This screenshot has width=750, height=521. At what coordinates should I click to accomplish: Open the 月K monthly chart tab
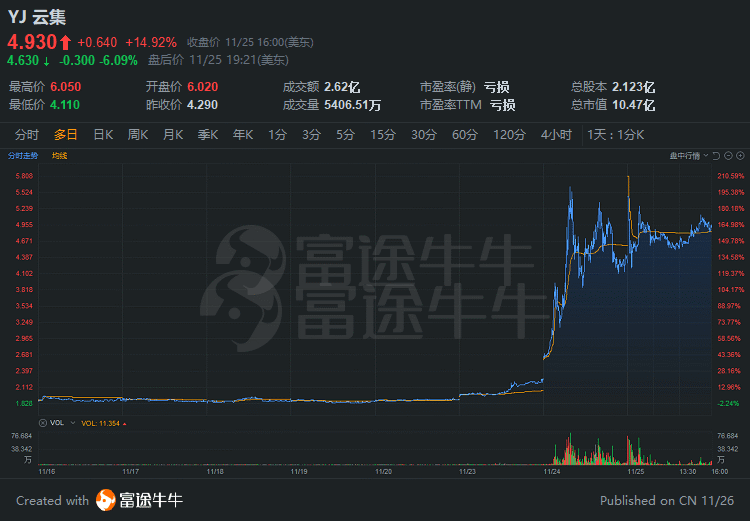pos(173,135)
